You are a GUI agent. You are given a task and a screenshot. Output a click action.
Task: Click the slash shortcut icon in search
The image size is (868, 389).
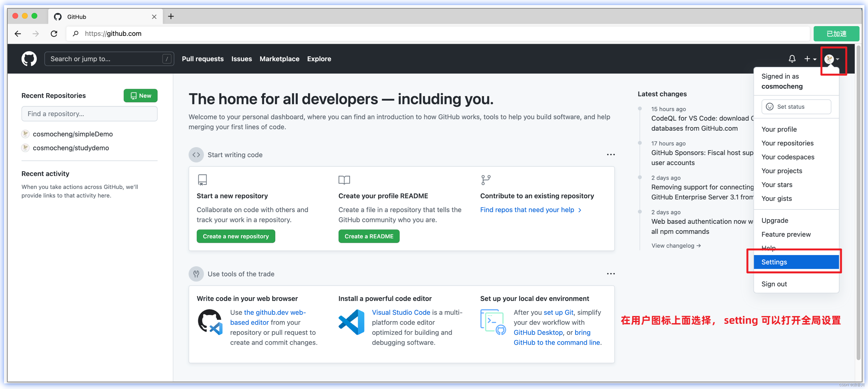(167, 59)
